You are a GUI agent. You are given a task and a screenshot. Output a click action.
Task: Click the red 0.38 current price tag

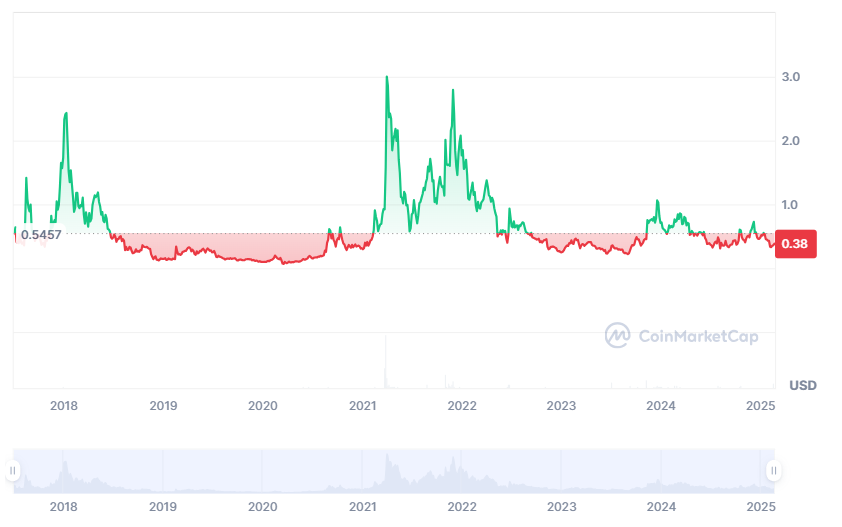click(797, 244)
